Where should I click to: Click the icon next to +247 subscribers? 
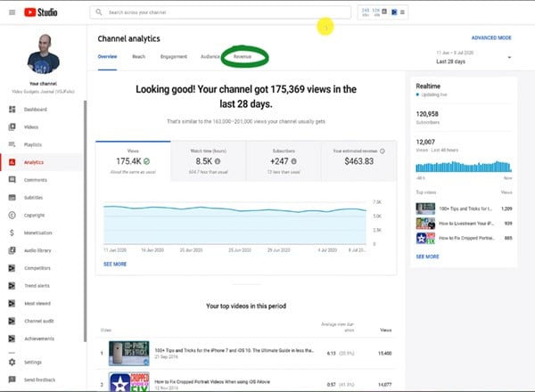tap(293, 161)
